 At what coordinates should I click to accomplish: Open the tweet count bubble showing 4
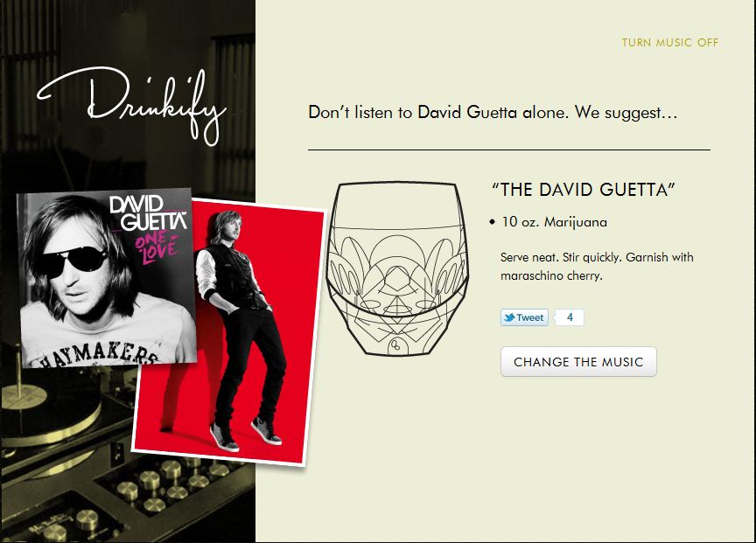click(570, 317)
